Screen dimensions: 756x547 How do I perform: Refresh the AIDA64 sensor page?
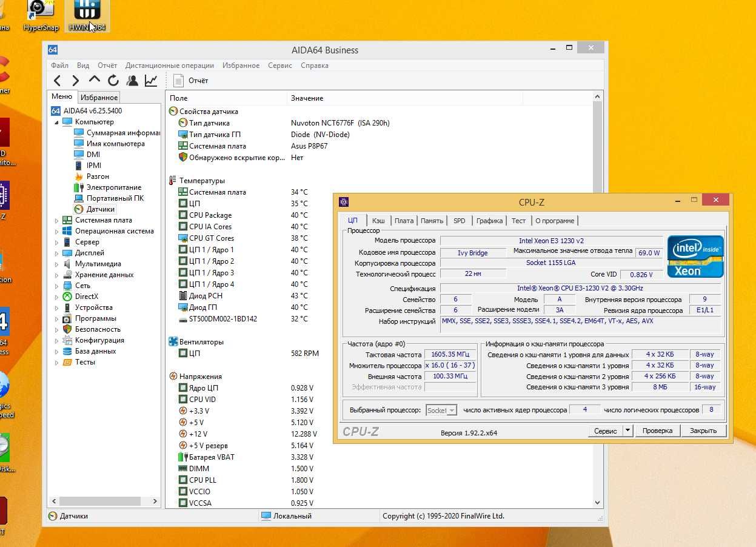(113, 80)
